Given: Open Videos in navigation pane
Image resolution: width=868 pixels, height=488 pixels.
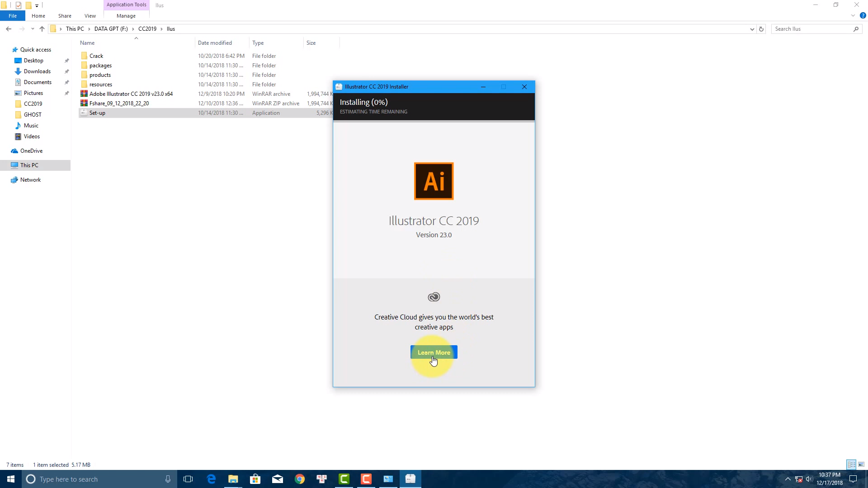Looking at the screenshot, I should point(32,136).
